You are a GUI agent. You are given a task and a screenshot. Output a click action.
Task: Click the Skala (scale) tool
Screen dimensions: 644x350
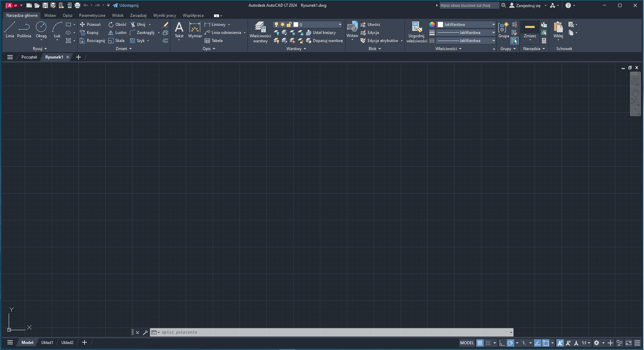tap(116, 41)
